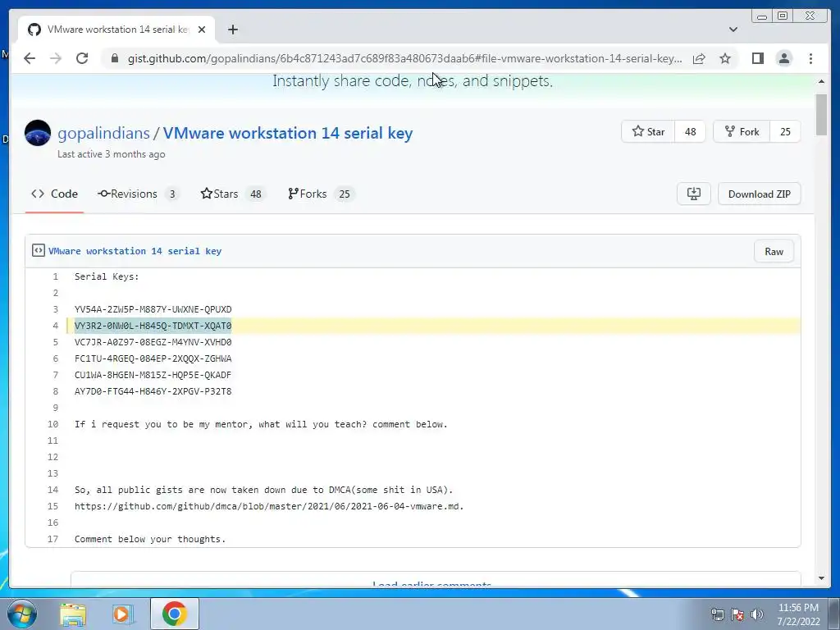Screen dimensions: 840x630
Task: Click the network tray icon
Action: pyautogui.click(x=717, y=614)
